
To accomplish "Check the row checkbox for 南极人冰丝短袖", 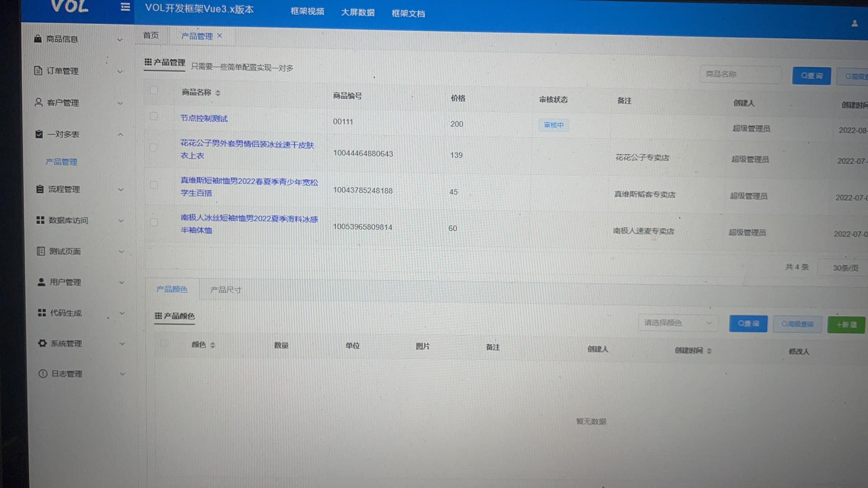I will (154, 222).
